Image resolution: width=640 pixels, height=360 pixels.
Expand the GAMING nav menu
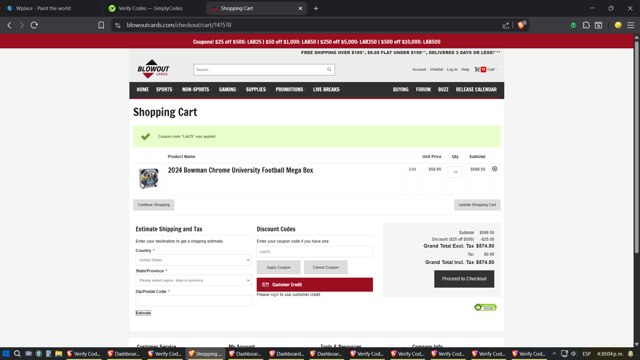tap(228, 89)
